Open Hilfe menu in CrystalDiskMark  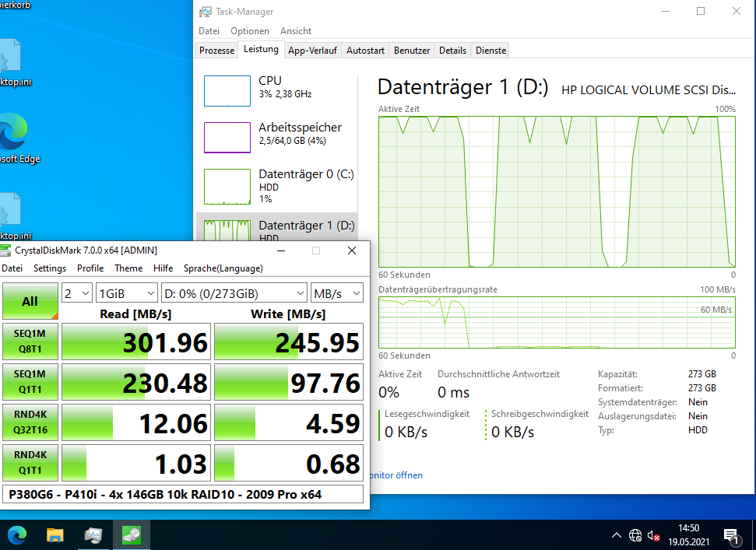pos(163,268)
